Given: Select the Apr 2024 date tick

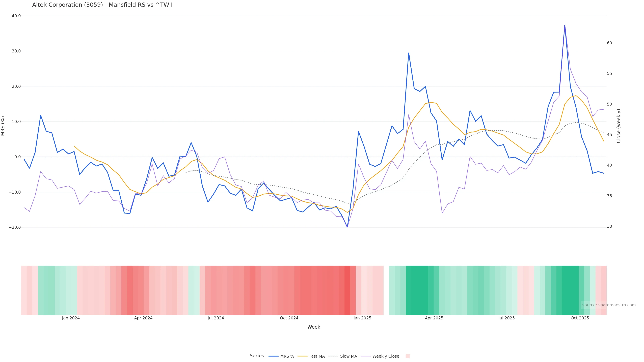Looking at the screenshot, I should click(143, 318).
